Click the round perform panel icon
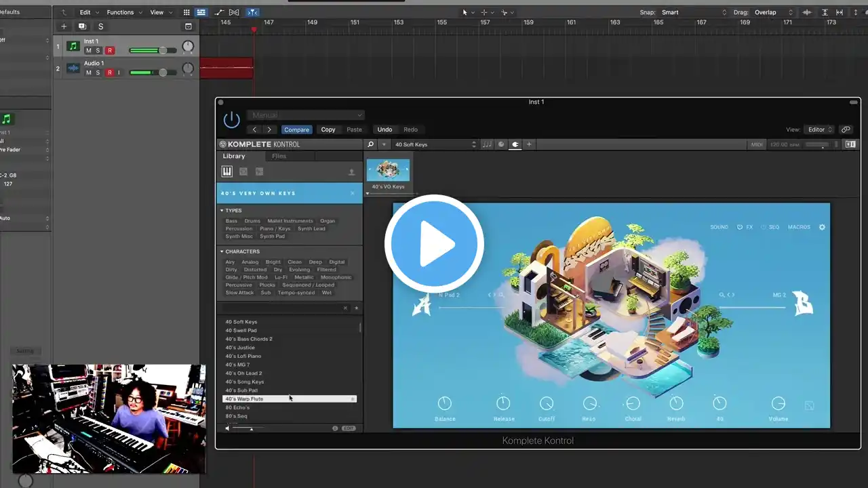 (x=501, y=144)
